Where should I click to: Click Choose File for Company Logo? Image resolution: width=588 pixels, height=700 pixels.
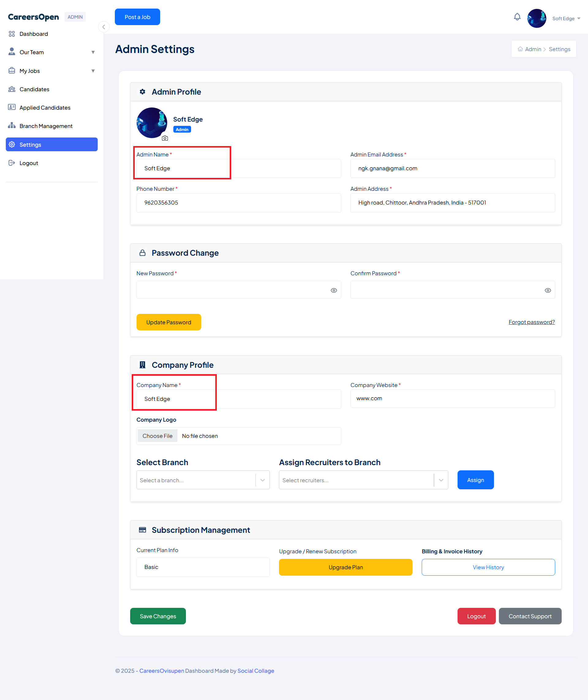pyautogui.click(x=157, y=436)
